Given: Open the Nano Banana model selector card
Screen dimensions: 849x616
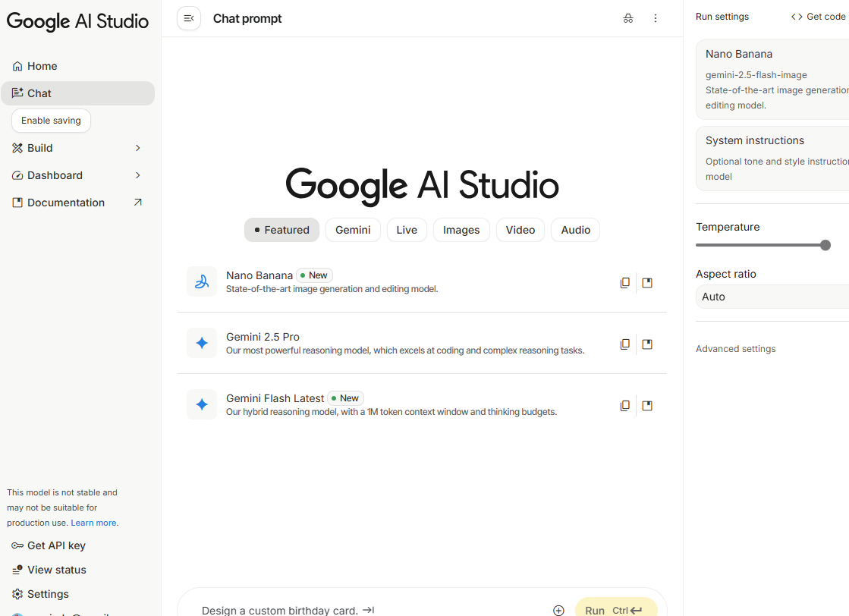Looking at the screenshot, I should point(772,80).
